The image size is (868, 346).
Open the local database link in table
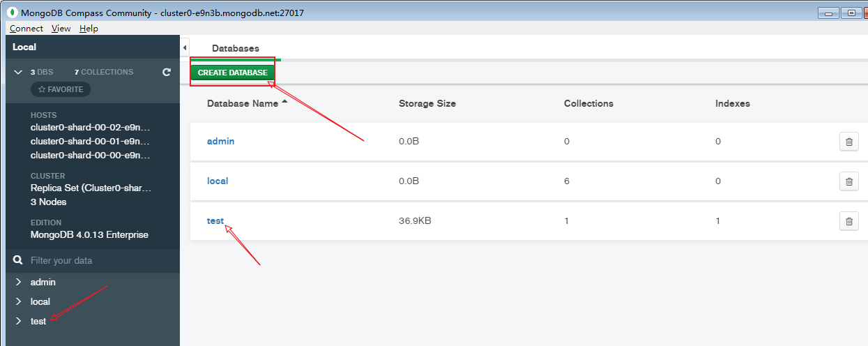pos(218,181)
